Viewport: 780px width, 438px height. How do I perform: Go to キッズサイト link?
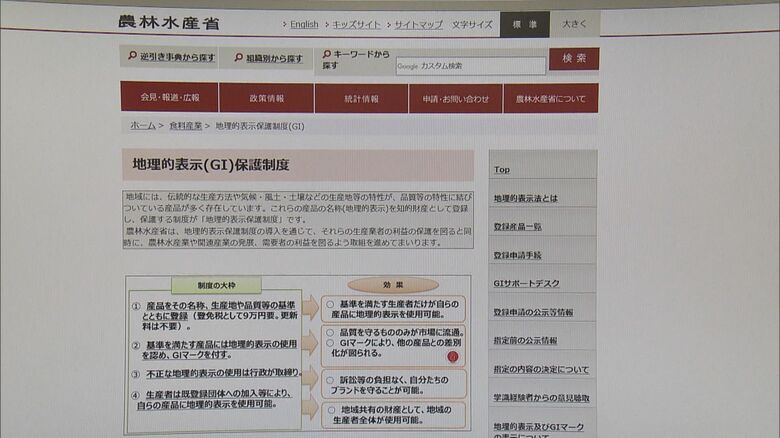(354, 24)
